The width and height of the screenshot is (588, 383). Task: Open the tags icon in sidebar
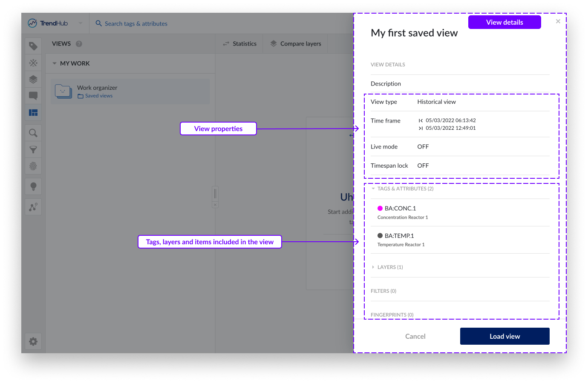pos(33,46)
